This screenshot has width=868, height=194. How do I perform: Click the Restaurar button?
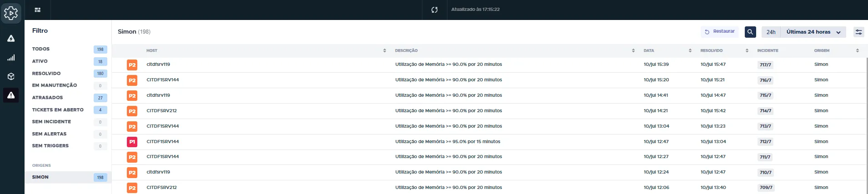click(x=719, y=31)
